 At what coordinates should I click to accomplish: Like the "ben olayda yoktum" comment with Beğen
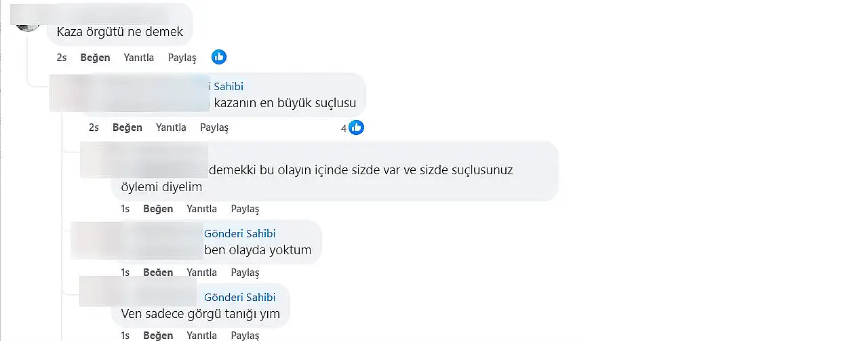tap(158, 273)
